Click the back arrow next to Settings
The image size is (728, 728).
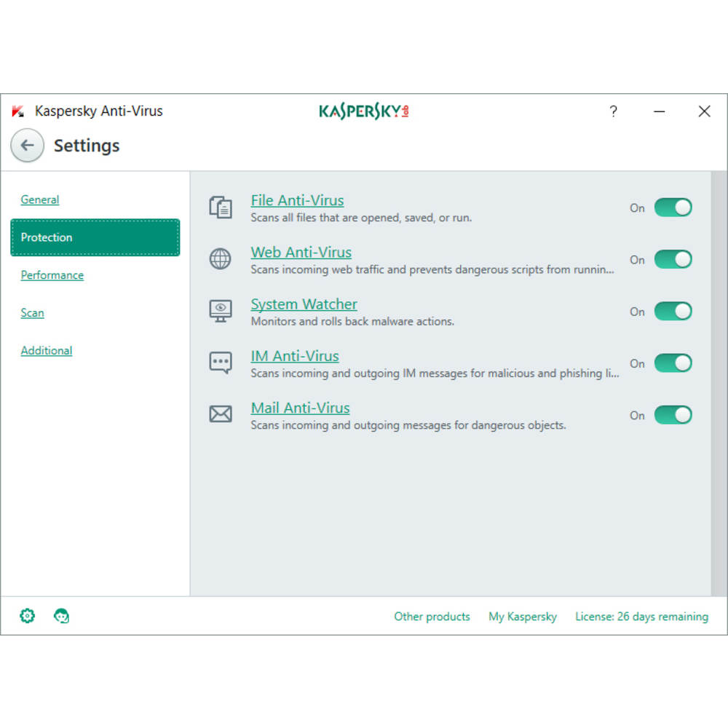[28, 146]
